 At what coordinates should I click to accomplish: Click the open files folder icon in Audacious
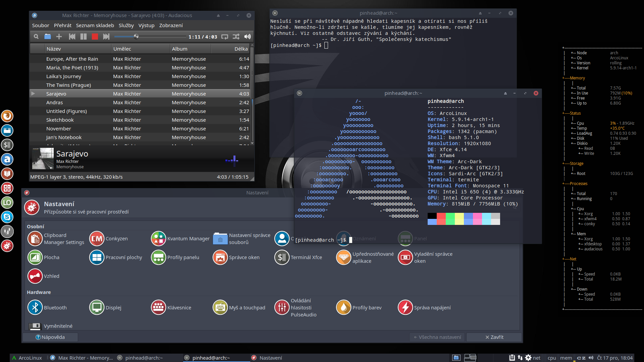pos(48,37)
